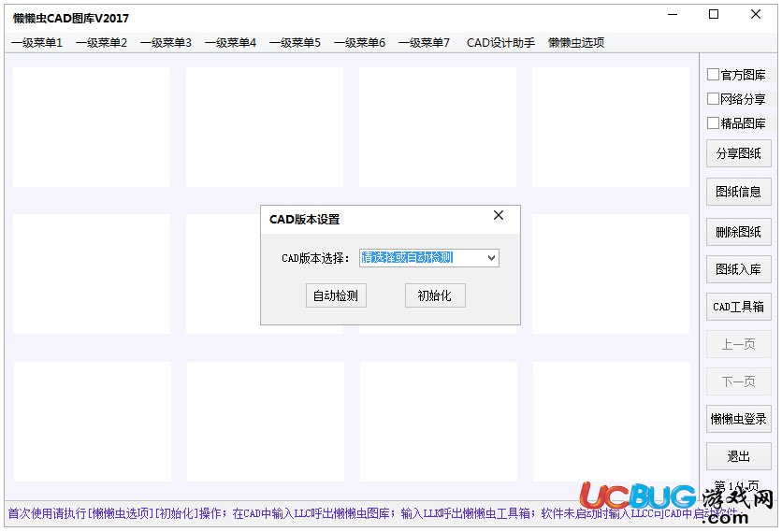Expand the CAD版本选择 dropdown arrow
Viewport: 782px width, 532px height.
(491, 258)
